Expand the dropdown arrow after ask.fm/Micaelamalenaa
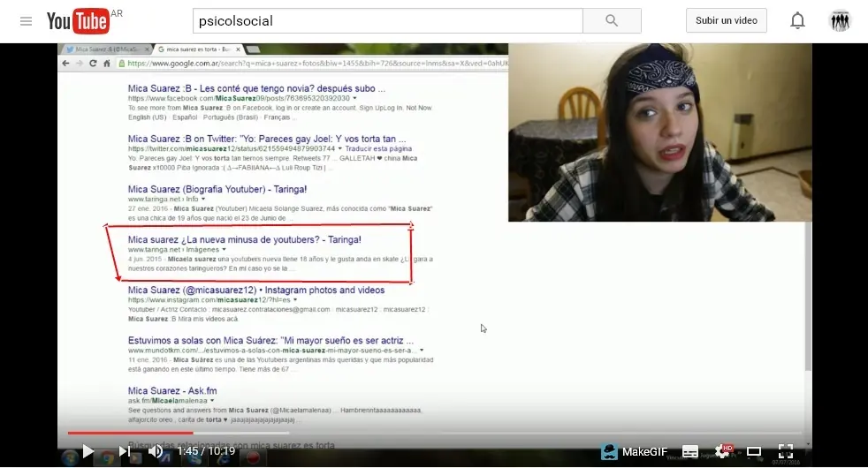This screenshot has width=868, height=468. 212,401
